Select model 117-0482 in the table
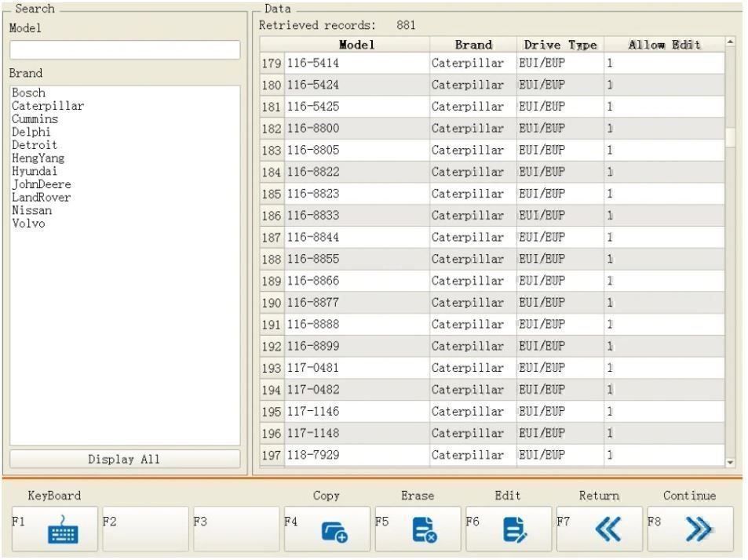Image resolution: width=748 pixels, height=560 pixels. click(x=357, y=389)
